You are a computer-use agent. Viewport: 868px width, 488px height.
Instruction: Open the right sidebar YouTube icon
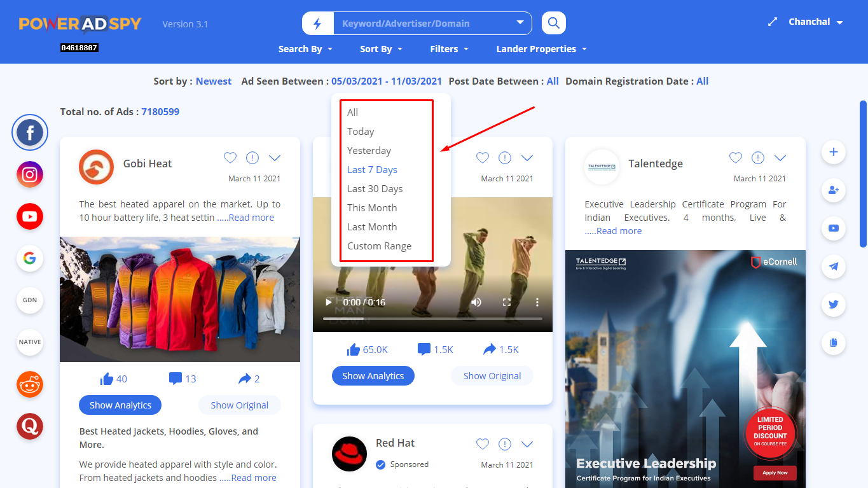(x=834, y=228)
